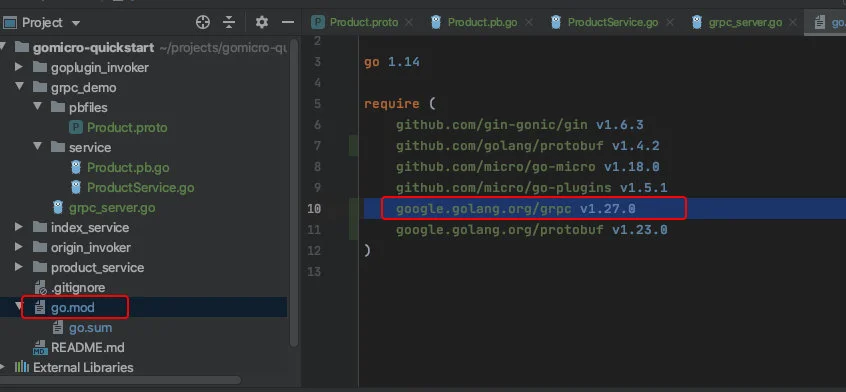Screen dimensions: 846x392
Task: Select Product.proto in project tree
Action: point(127,127)
